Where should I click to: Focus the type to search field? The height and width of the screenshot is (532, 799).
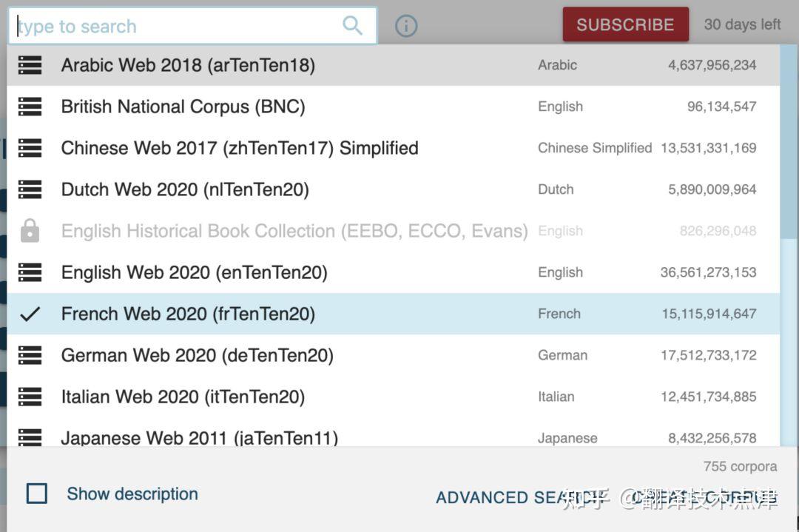click(178, 27)
